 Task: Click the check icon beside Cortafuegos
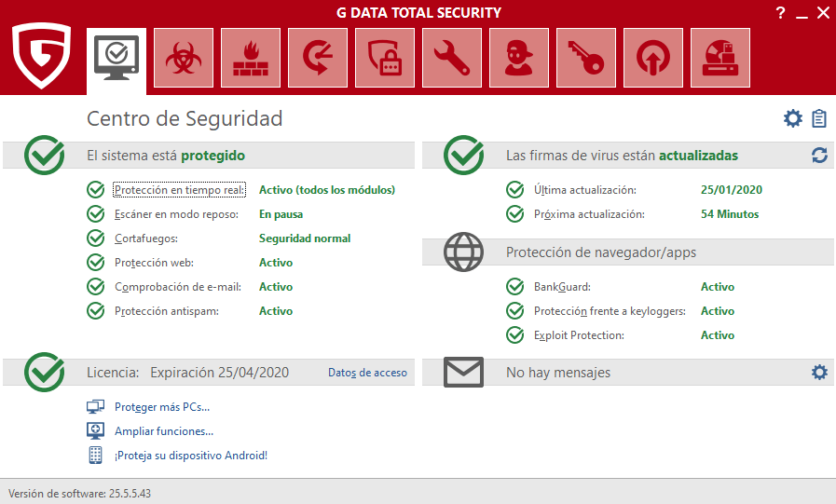[95, 238]
